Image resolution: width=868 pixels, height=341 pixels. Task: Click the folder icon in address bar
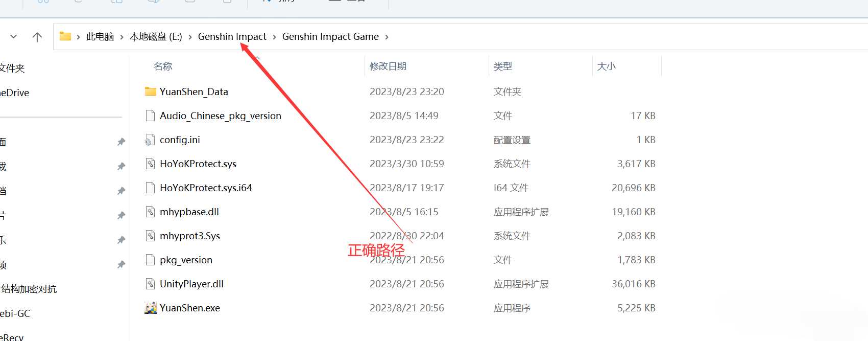coord(65,36)
